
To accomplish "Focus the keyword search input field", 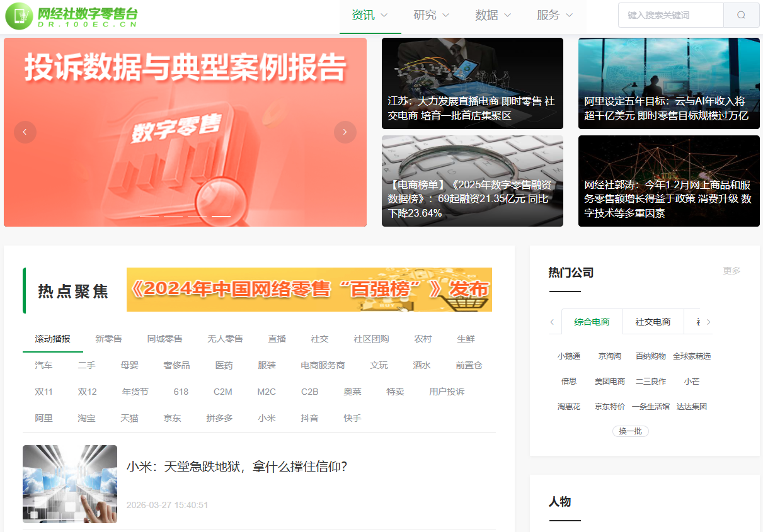I will (x=670, y=15).
